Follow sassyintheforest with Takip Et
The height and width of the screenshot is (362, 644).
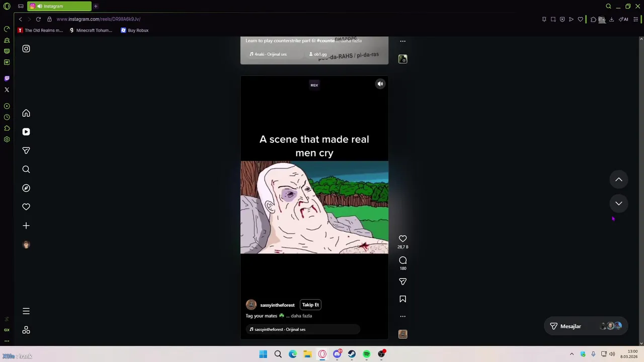[x=310, y=305]
